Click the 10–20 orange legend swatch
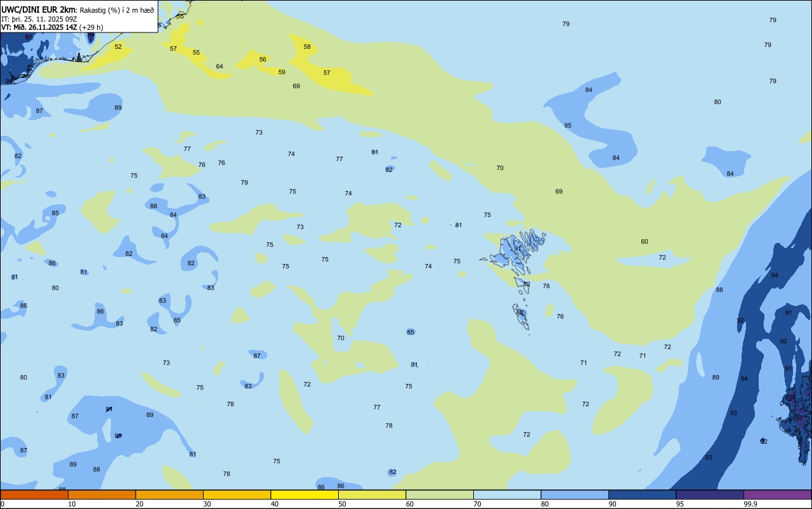The width and height of the screenshot is (812, 509). tap(101, 494)
